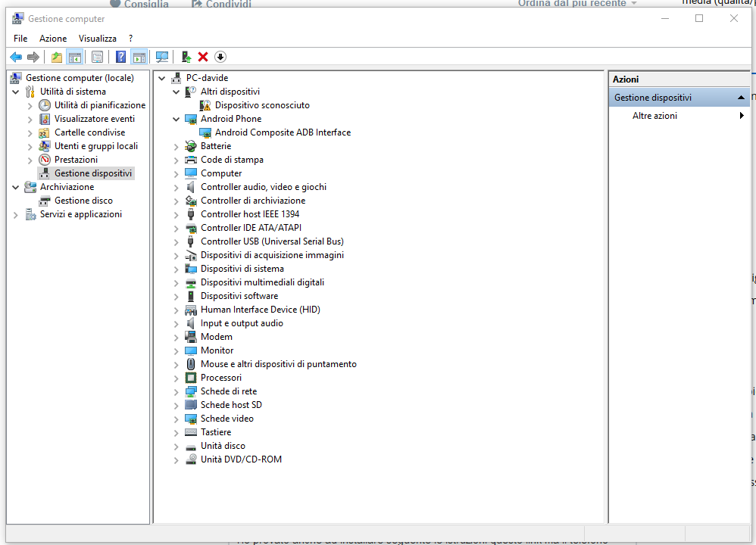756x545 pixels.
Task: Collapse the Altri dispositivi category
Action: tap(177, 92)
